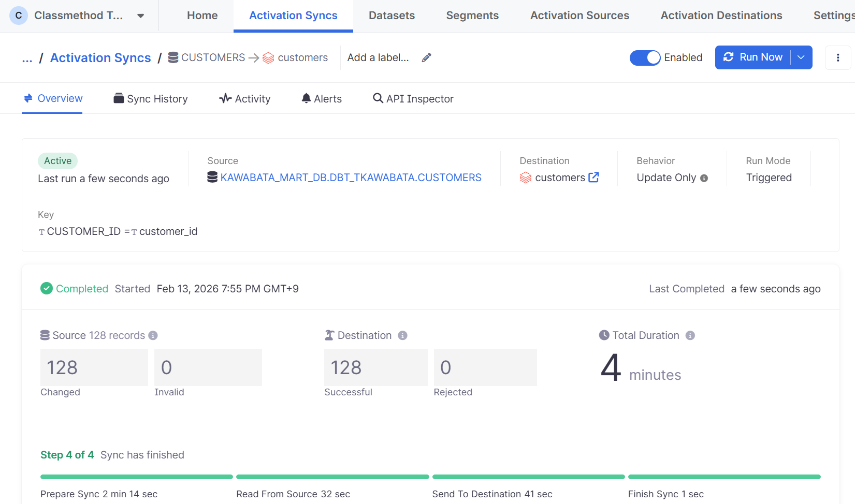Image resolution: width=855 pixels, height=504 pixels.
Task: Expand the Run Now dropdown arrow
Action: point(801,57)
